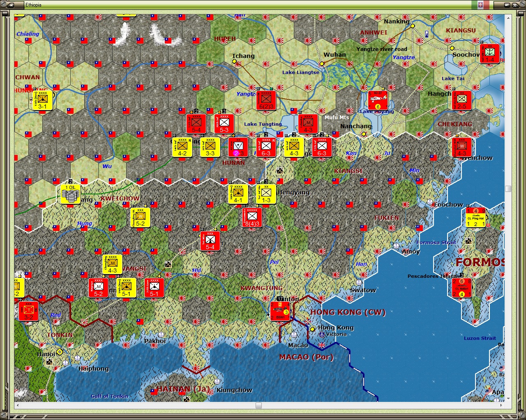Select the yellow CL Ping Hai cruiser
The height and width of the screenshot is (420, 526).
click(x=475, y=217)
